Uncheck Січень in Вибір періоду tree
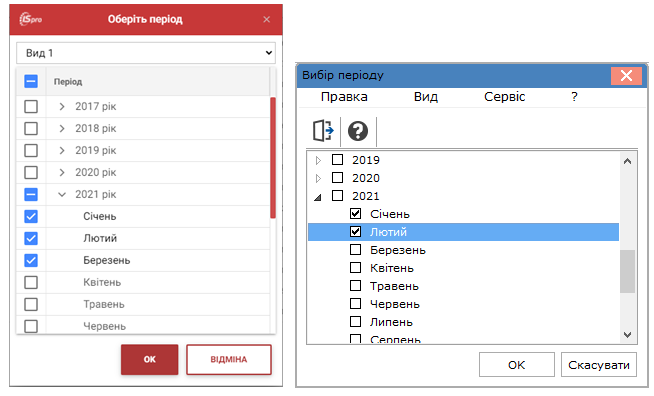The image size is (654, 396). click(355, 214)
